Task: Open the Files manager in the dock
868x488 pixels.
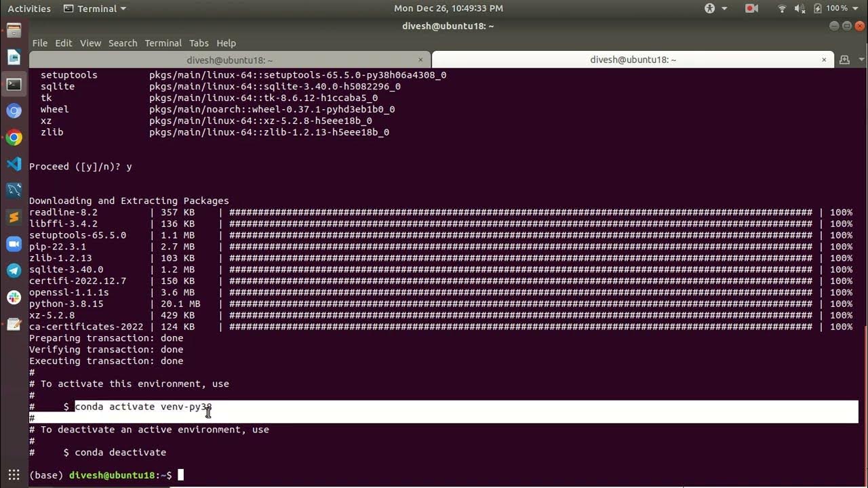Action: click(x=14, y=30)
